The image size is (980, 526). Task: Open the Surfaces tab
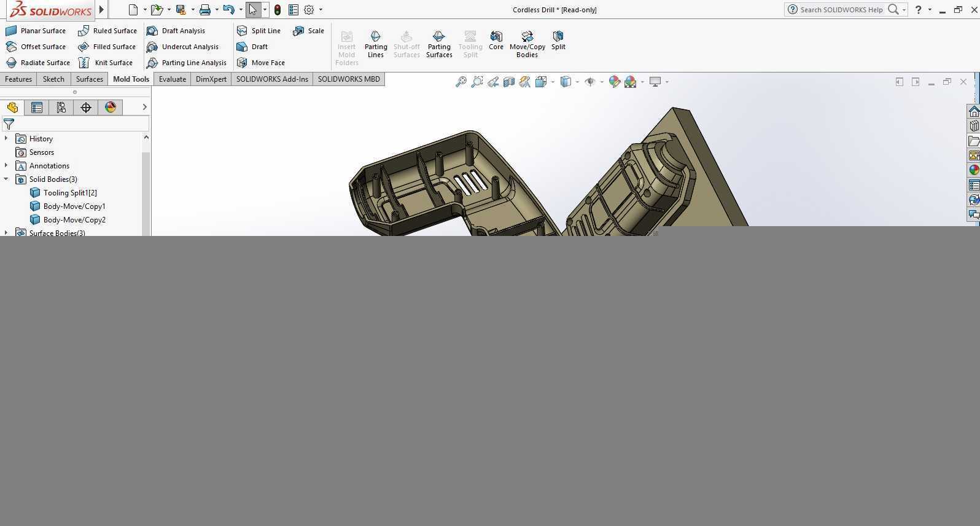[90, 79]
